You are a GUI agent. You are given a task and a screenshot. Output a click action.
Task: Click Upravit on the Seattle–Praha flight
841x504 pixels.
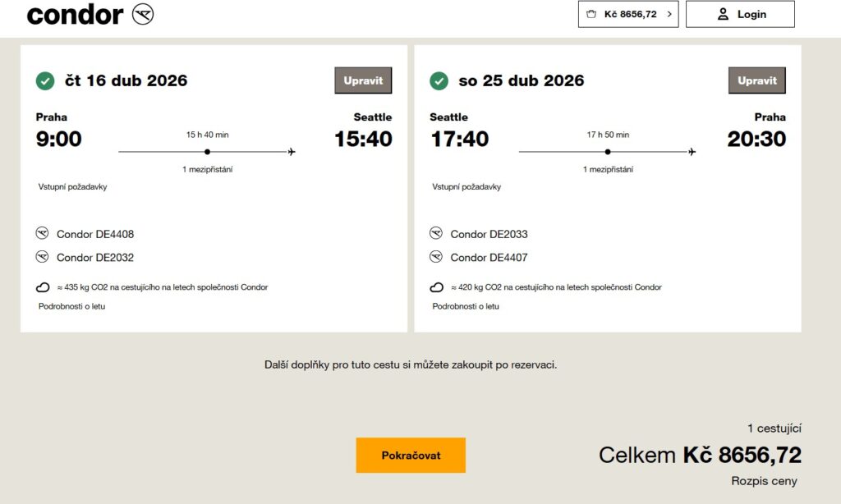757,80
